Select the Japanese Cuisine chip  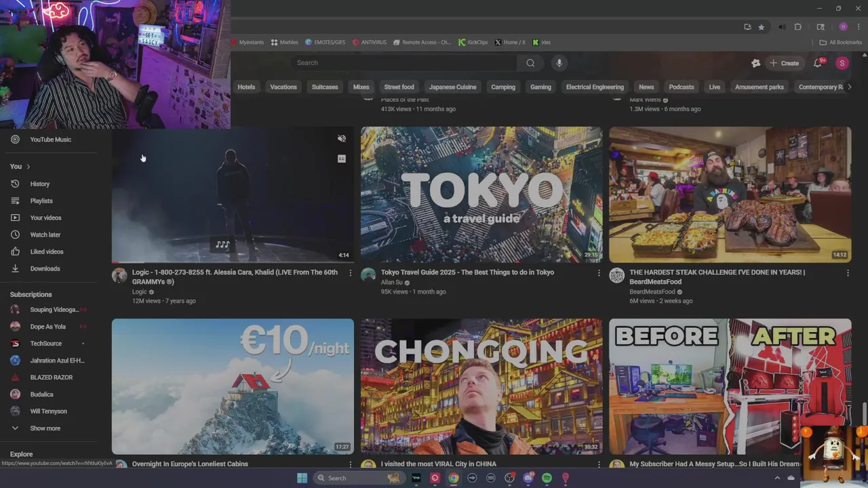[452, 87]
